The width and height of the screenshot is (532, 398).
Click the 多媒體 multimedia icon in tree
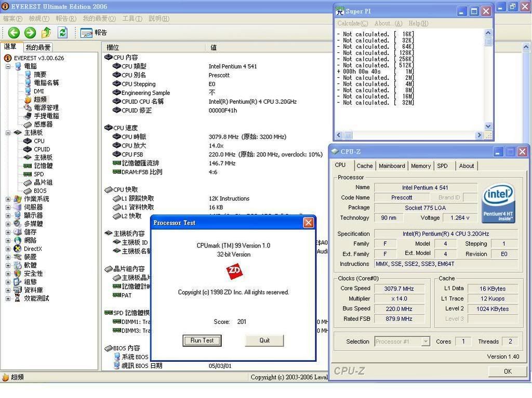point(18,224)
